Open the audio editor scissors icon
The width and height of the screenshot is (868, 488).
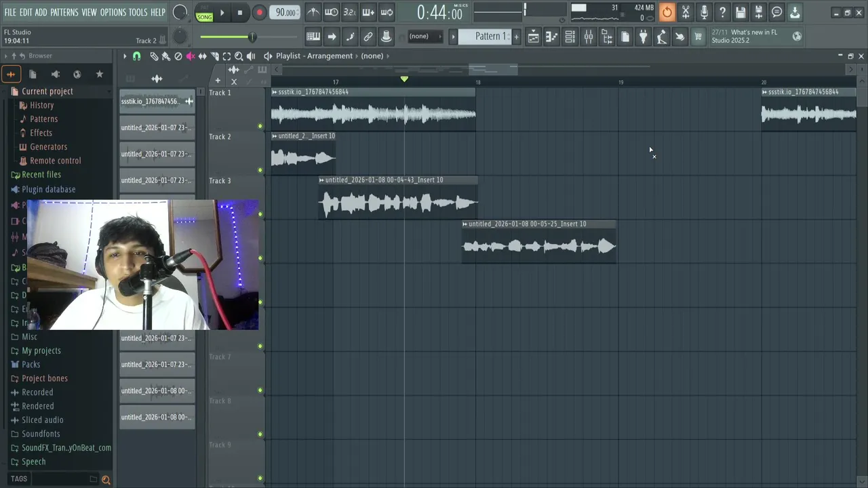tap(686, 12)
